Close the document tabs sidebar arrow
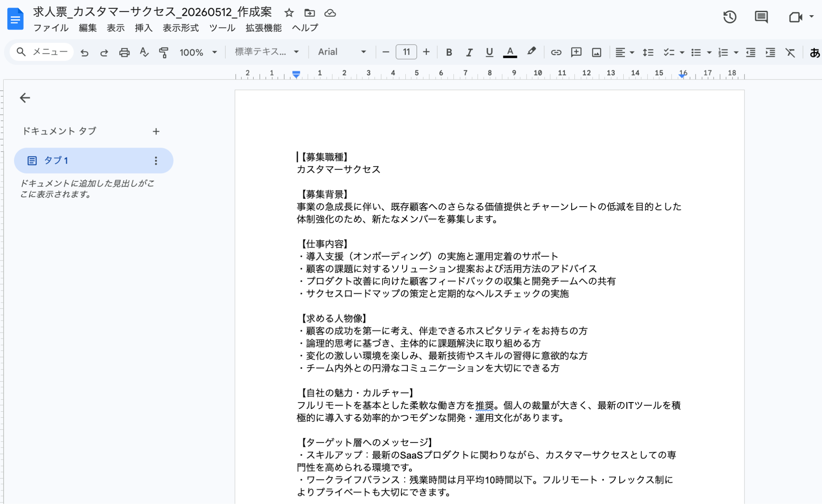822x504 pixels. click(x=25, y=98)
